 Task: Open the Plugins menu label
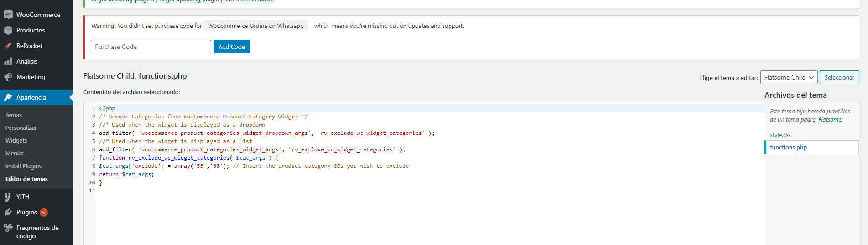[x=26, y=212]
